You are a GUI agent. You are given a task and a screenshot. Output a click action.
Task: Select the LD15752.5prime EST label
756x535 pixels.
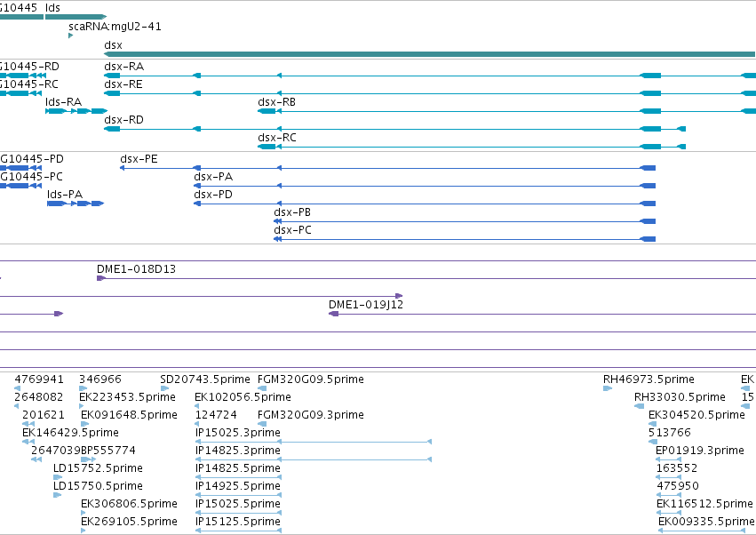tap(98, 468)
